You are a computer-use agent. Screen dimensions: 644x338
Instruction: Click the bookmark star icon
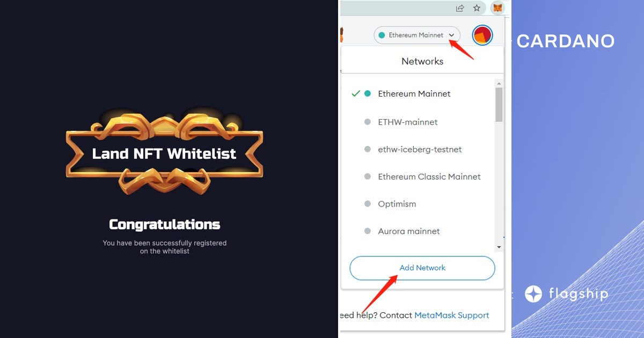tap(476, 8)
